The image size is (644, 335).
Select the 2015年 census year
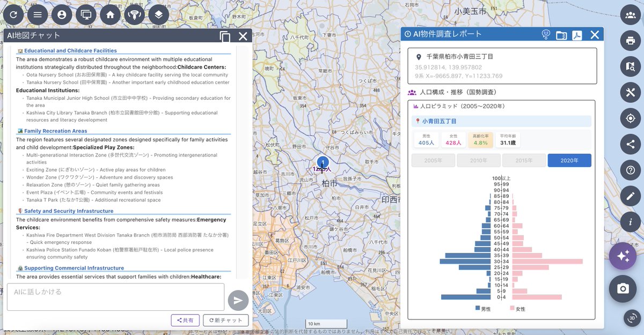(524, 160)
